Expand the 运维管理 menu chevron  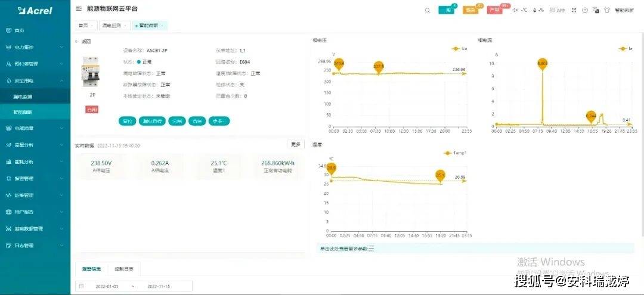(x=61, y=195)
